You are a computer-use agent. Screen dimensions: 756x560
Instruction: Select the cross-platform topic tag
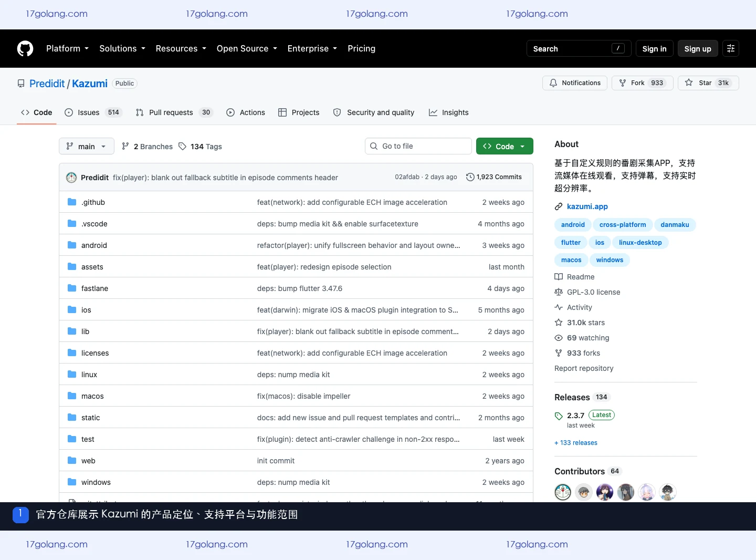(623, 225)
